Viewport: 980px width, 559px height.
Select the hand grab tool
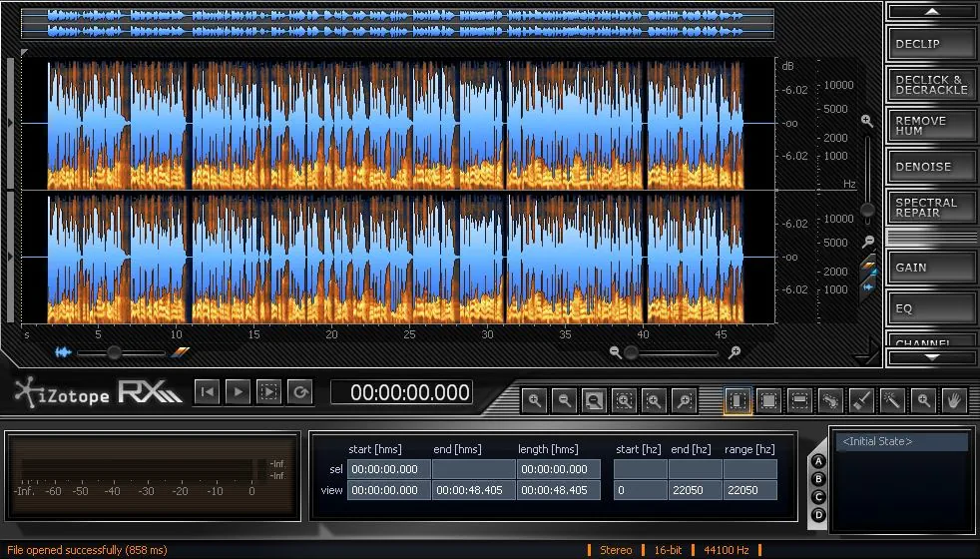(x=954, y=400)
